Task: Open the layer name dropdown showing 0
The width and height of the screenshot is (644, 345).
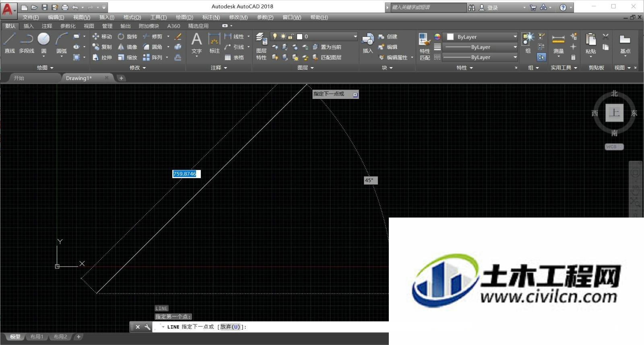Action: coord(314,36)
